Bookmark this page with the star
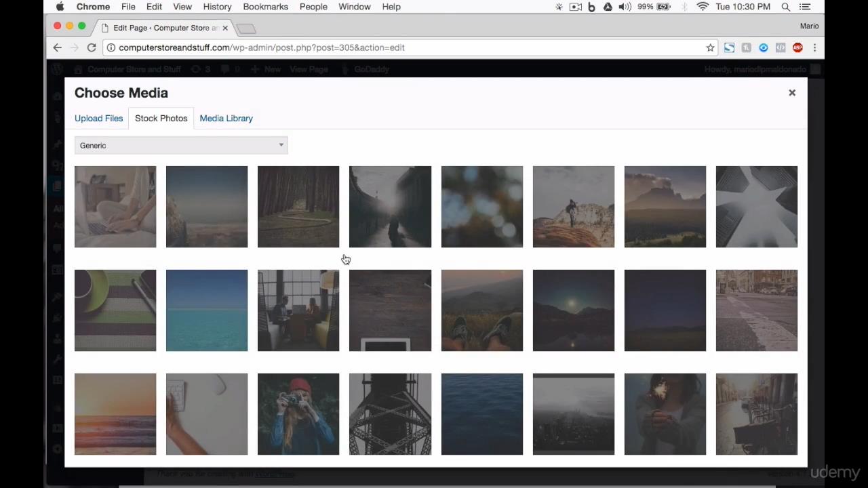The width and height of the screenshot is (868, 488). (x=710, y=47)
